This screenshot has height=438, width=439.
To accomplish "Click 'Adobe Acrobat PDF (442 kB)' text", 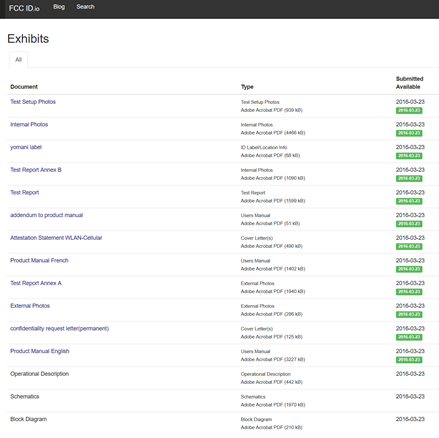I will click(x=272, y=382).
